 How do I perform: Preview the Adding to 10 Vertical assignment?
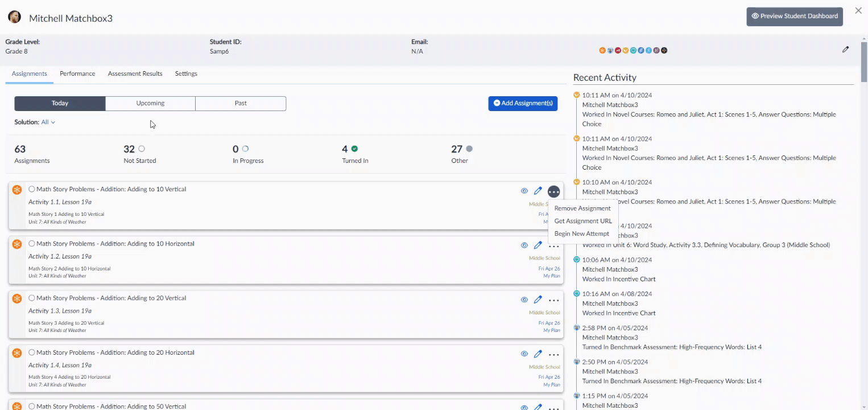tap(524, 191)
